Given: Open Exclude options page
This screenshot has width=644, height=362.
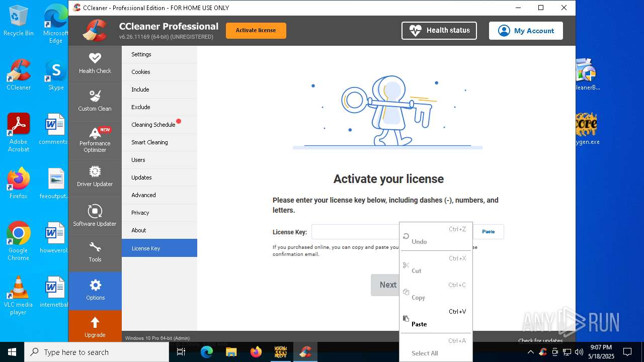Looking at the screenshot, I should (x=159, y=107).
